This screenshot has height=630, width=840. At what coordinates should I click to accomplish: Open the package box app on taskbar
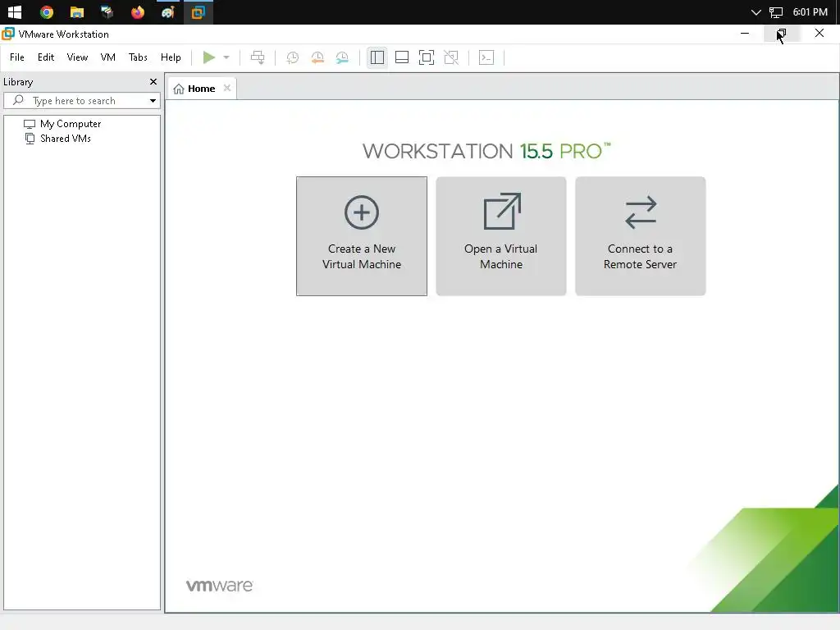pyautogui.click(x=107, y=12)
